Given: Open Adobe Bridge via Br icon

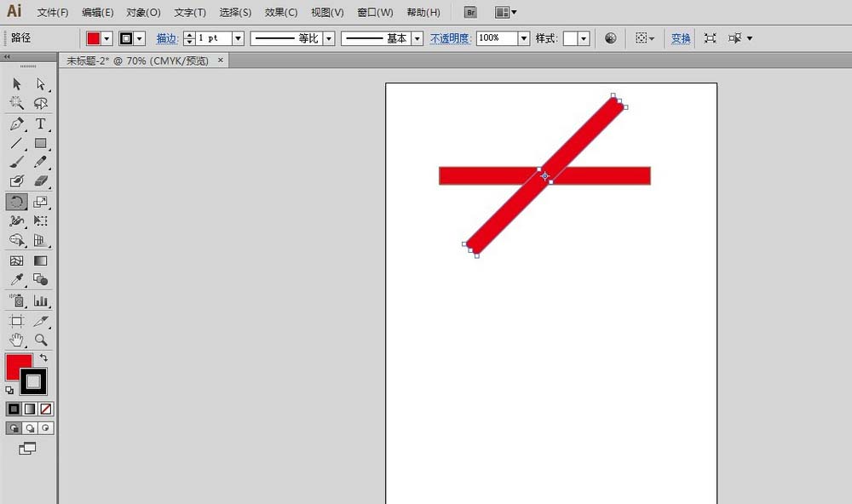Looking at the screenshot, I should [x=470, y=12].
